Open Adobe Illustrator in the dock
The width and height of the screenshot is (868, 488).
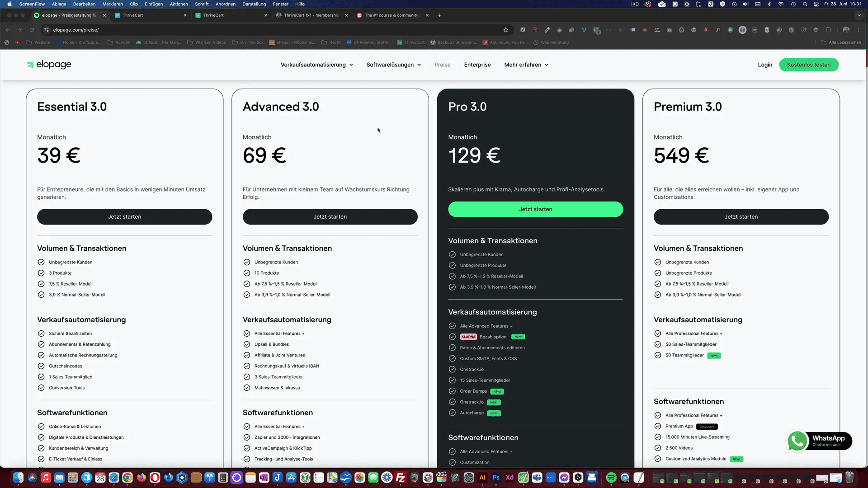(482, 478)
